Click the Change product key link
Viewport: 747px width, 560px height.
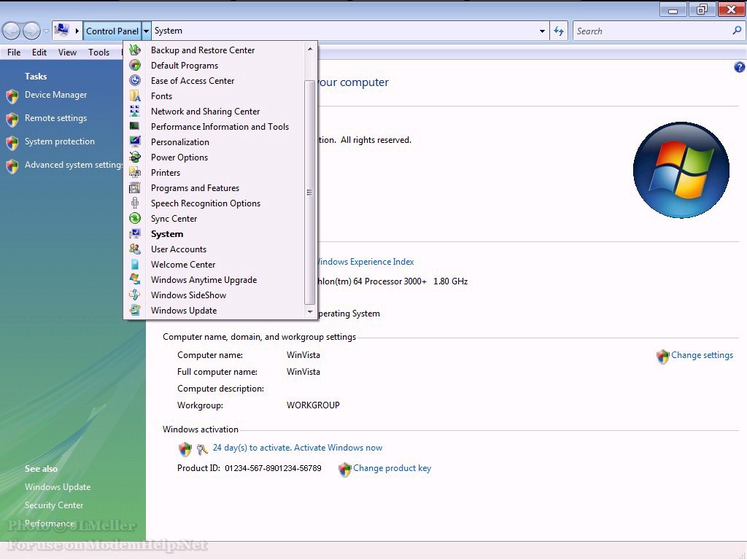point(392,468)
